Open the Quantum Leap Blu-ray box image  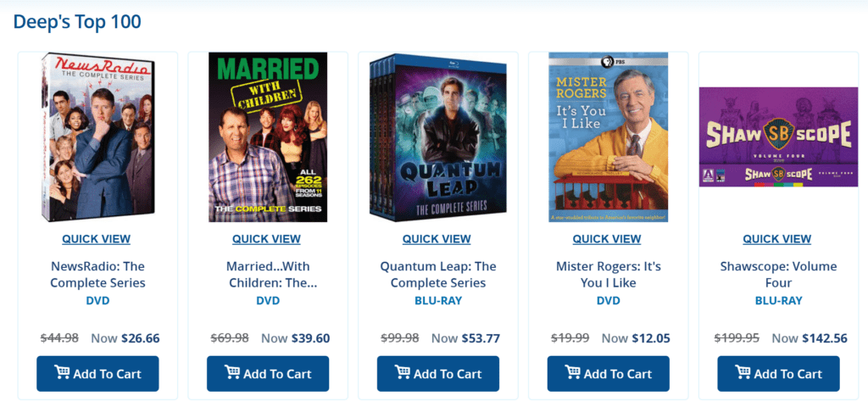pyautogui.click(x=438, y=136)
